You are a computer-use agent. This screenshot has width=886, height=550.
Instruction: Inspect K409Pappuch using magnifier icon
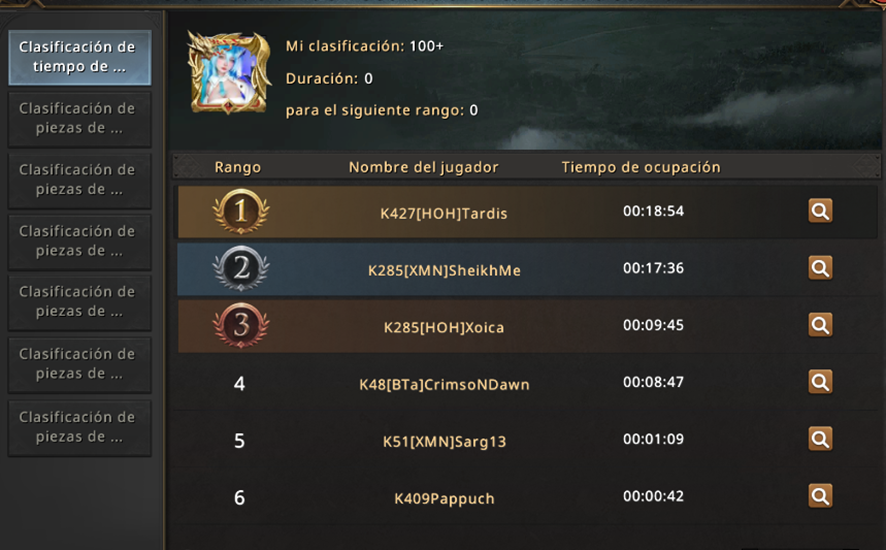[x=820, y=496]
